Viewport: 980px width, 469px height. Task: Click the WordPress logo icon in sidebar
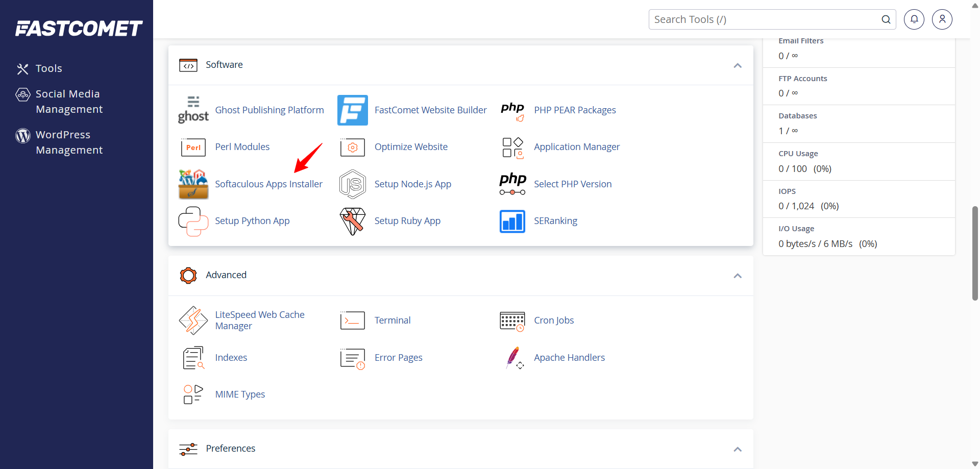point(23,135)
